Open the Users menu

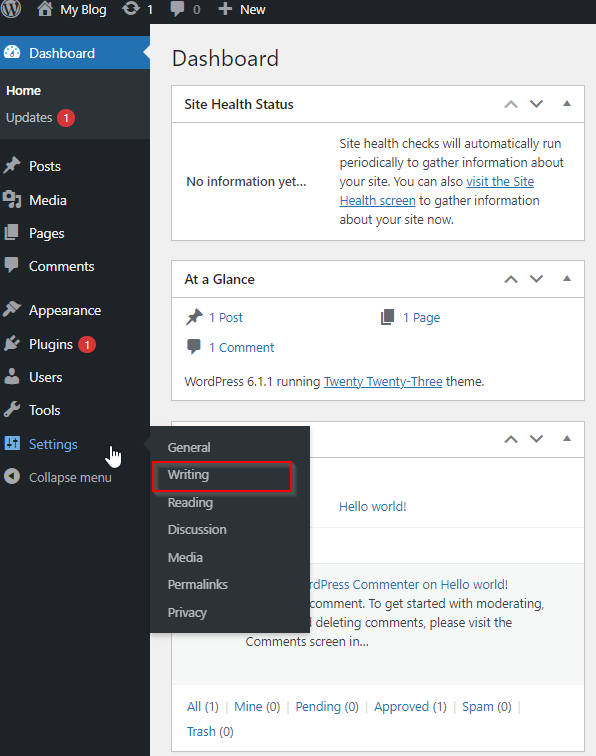pyautogui.click(x=45, y=377)
